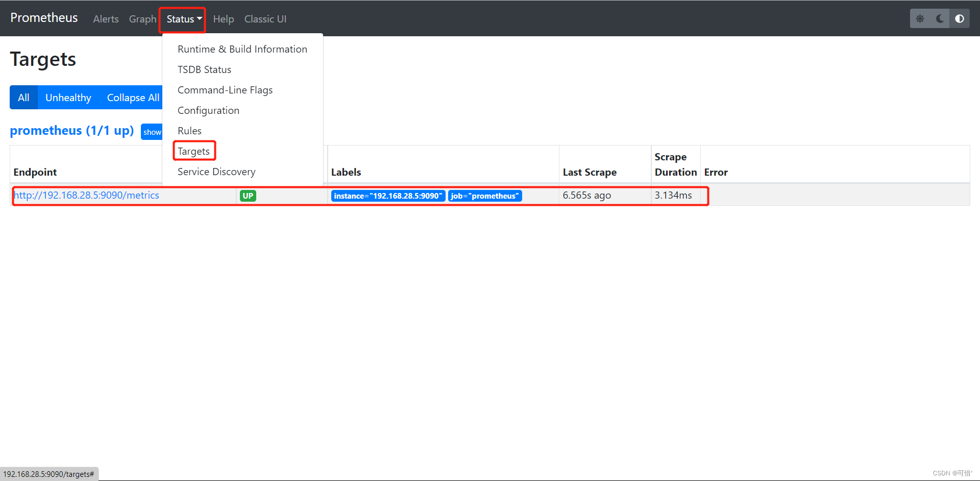This screenshot has height=481, width=980.
Task: Click the 3.134ms scrape duration value
Action: click(x=673, y=196)
